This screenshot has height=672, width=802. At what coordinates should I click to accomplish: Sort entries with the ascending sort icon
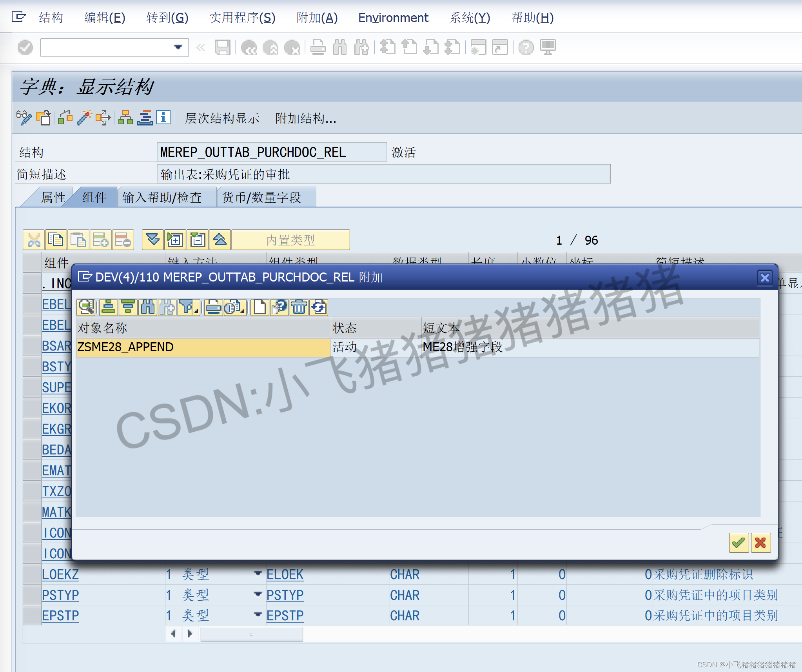click(x=109, y=307)
